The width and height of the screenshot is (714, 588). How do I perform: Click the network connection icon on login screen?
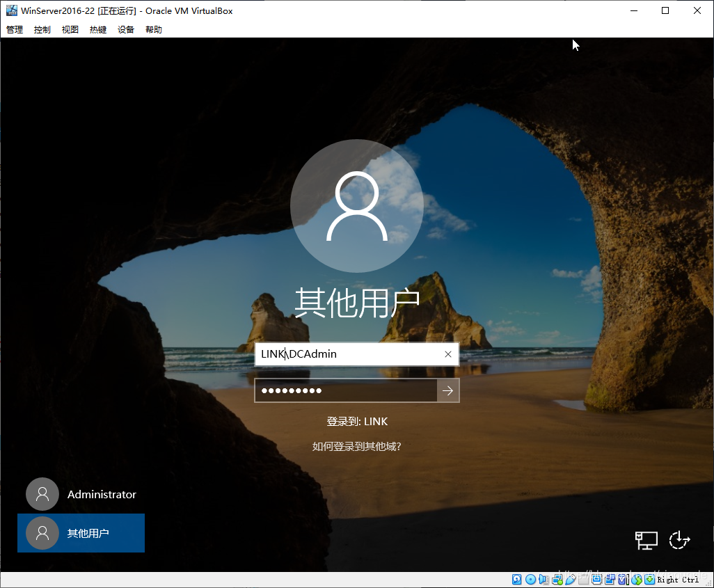pyautogui.click(x=646, y=541)
